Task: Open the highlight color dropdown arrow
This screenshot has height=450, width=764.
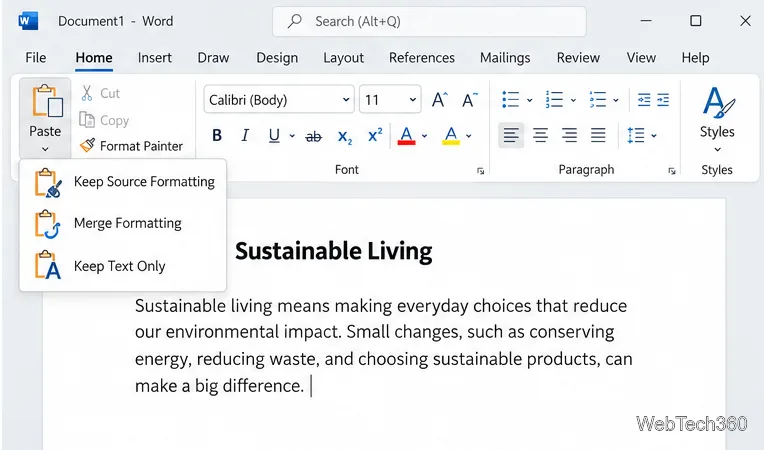Action: tap(469, 136)
